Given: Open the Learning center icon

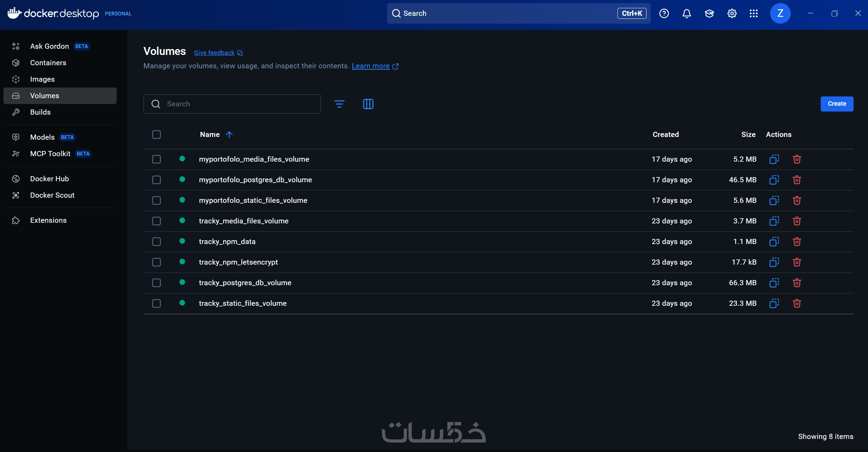Looking at the screenshot, I should tap(709, 13).
